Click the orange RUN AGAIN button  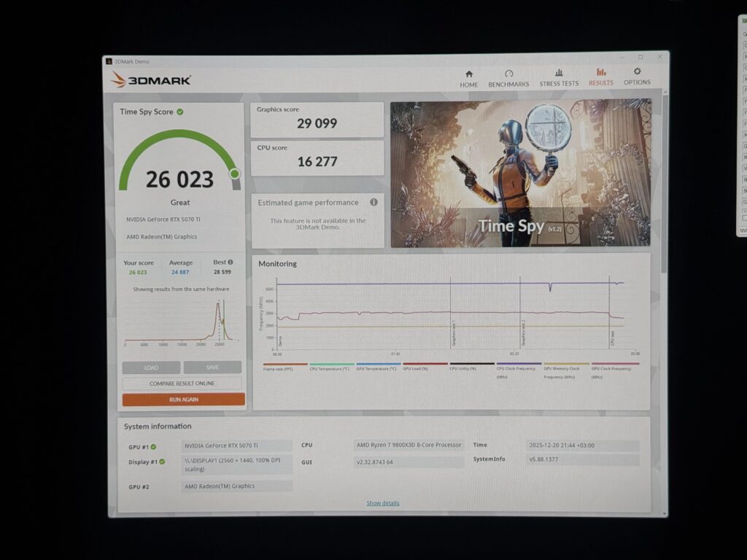183,399
